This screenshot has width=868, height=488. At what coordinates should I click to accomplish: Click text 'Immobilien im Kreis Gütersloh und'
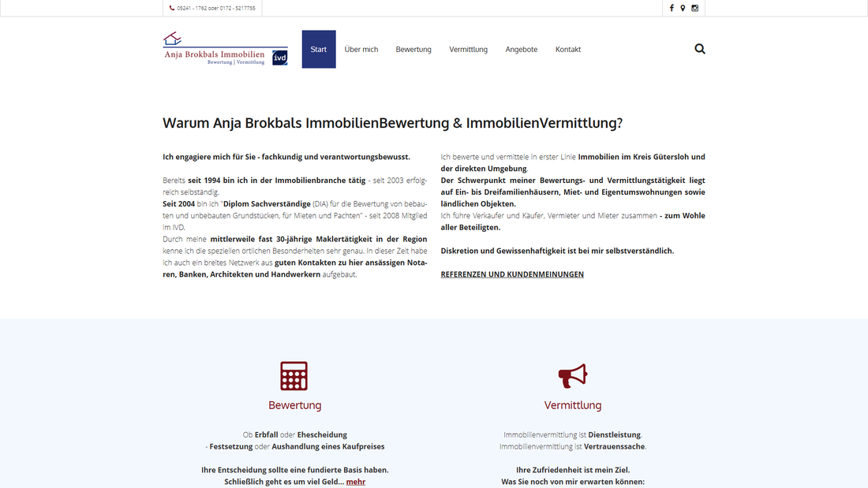pos(642,157)
